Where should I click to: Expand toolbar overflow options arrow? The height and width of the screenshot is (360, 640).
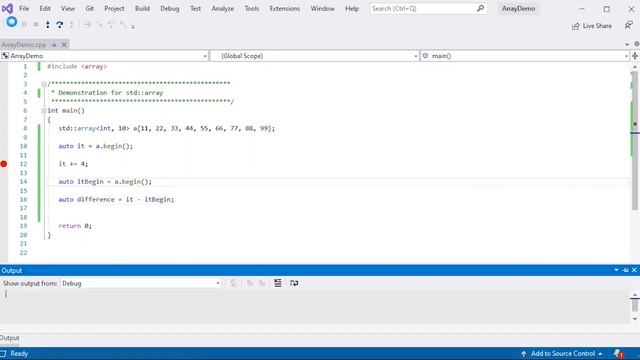tap(133, 27)
